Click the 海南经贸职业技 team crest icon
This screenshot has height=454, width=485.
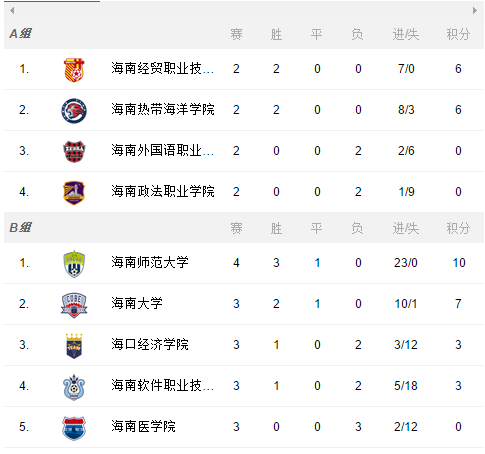74,69
